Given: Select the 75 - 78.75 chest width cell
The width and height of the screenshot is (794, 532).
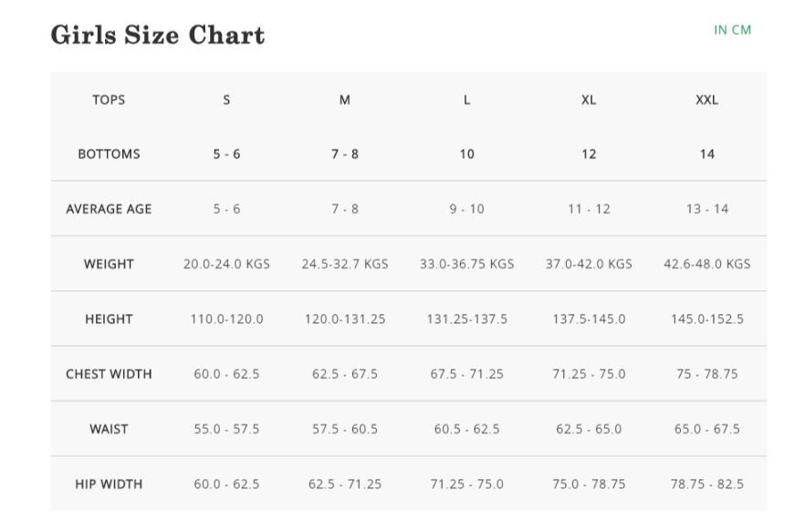Looking at the screenshot, I should pos(707,374).
